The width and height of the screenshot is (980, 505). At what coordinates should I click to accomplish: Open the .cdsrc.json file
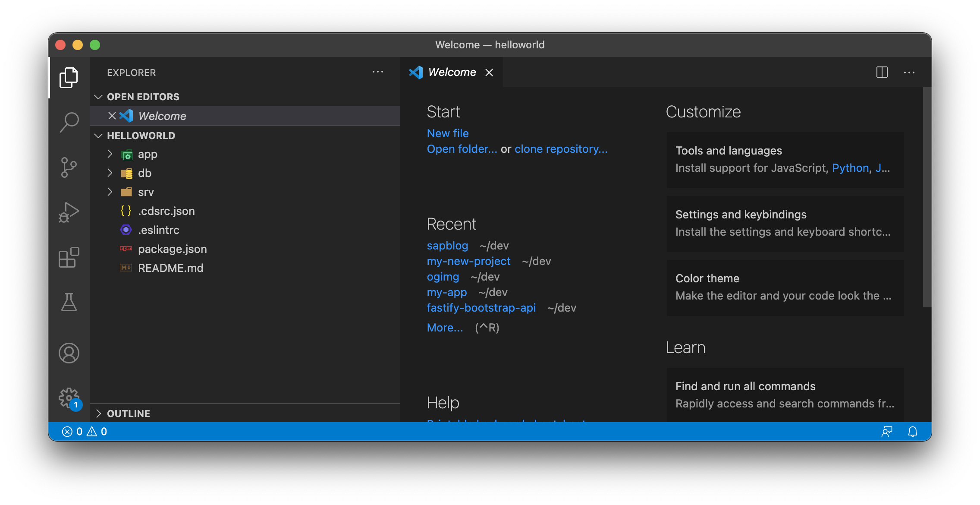(x=245, y=211)
